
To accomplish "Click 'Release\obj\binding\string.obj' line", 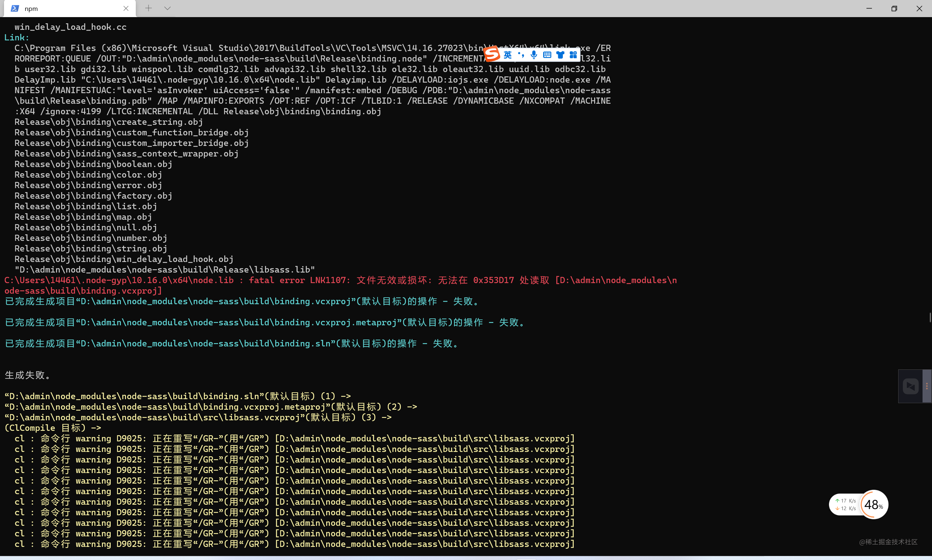I will [x=91, y=249].
